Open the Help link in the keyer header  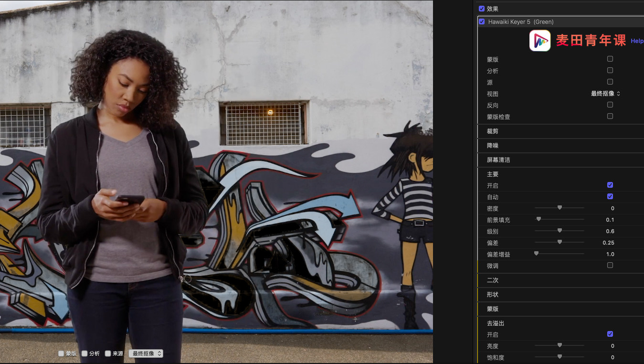coord(637,41)
